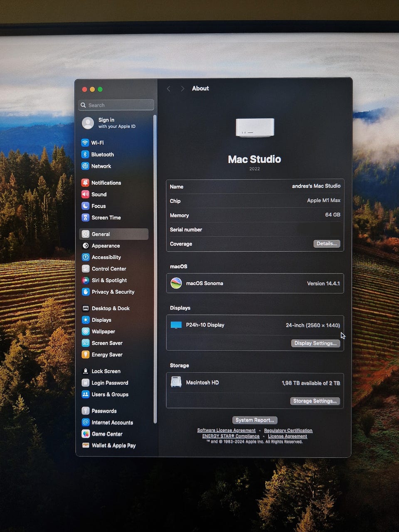Open the Screen Time hourglass icon
The image size is (399, 532).
[85, 217]
